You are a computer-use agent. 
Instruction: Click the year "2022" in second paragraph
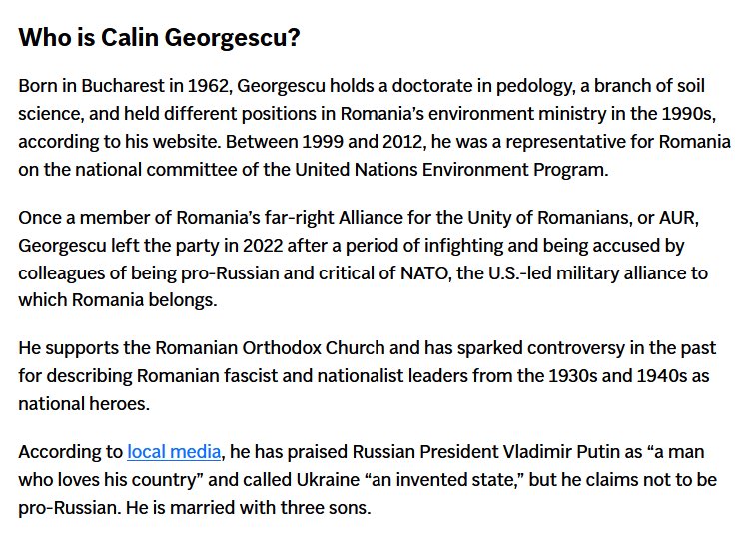click(263, 246)
